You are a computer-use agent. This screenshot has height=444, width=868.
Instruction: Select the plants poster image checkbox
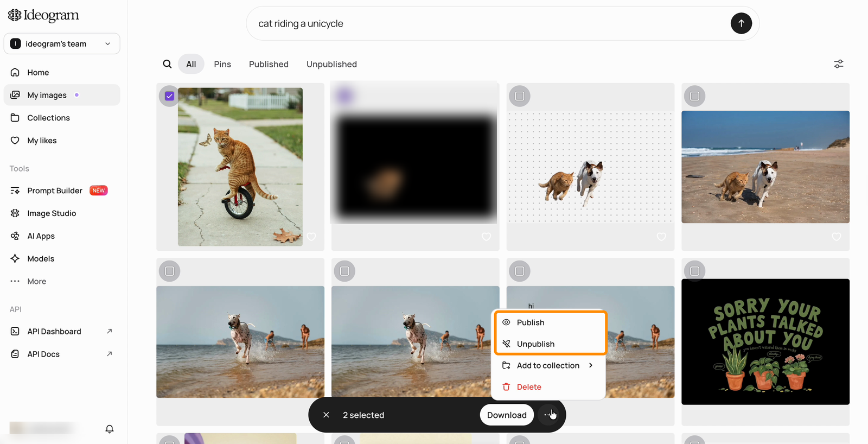(695, 271)
